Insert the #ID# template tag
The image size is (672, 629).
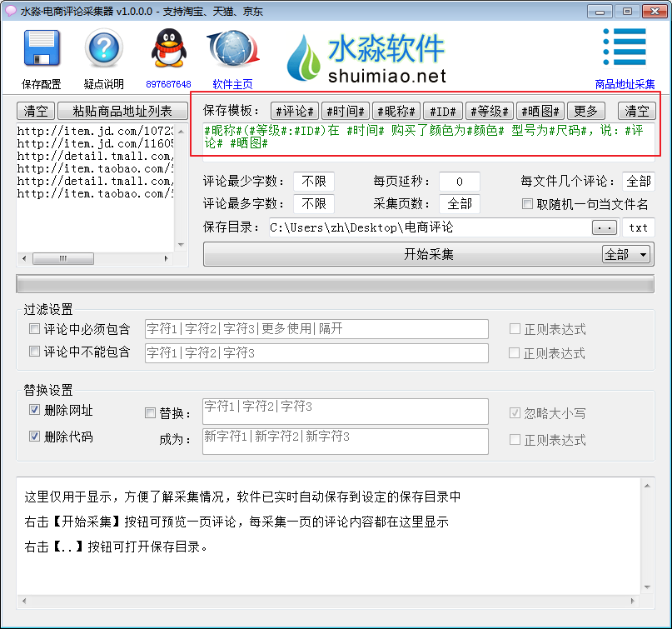[443, 111]
